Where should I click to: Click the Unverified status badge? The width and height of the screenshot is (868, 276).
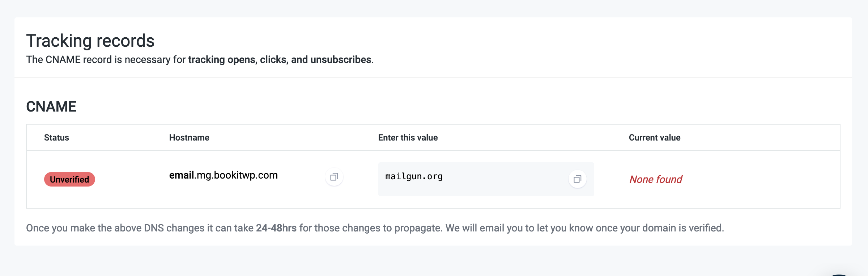pos(69,179)
